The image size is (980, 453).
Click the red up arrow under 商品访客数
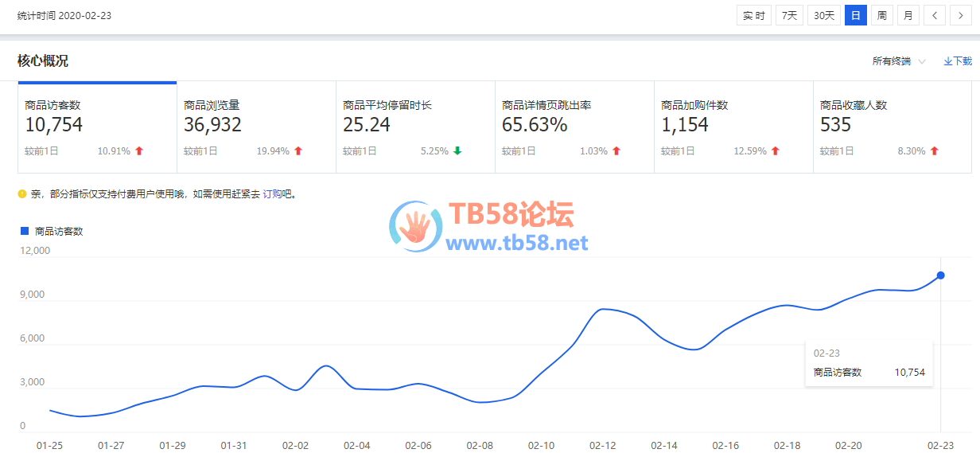(x=139, y=150)
